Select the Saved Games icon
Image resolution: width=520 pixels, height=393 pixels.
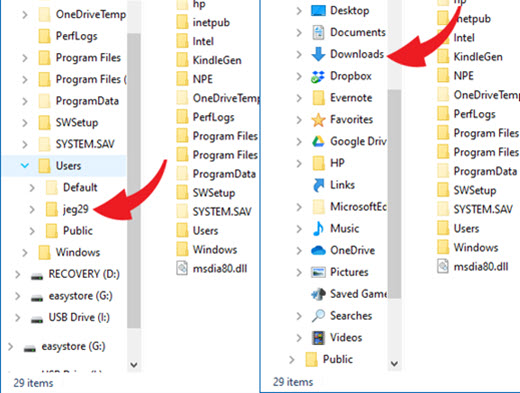coord(318,294)
